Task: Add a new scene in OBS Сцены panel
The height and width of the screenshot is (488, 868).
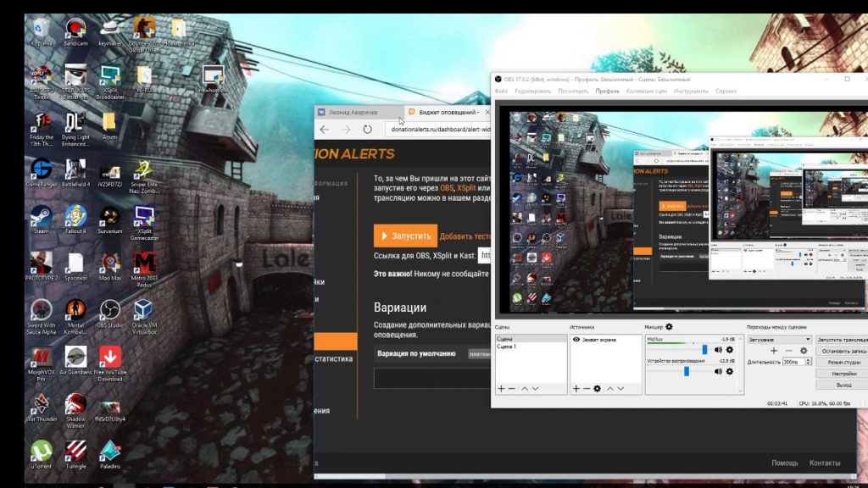Action: 501,389
